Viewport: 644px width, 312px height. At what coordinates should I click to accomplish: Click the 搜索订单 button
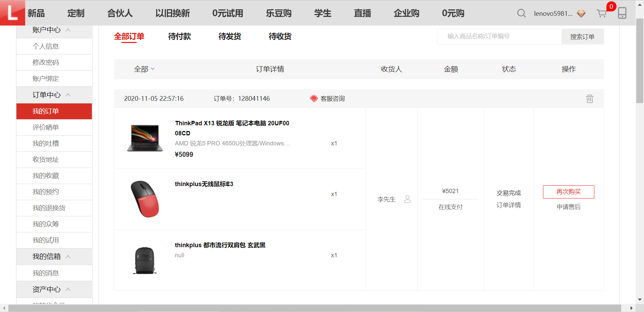[x=582, y=37]
